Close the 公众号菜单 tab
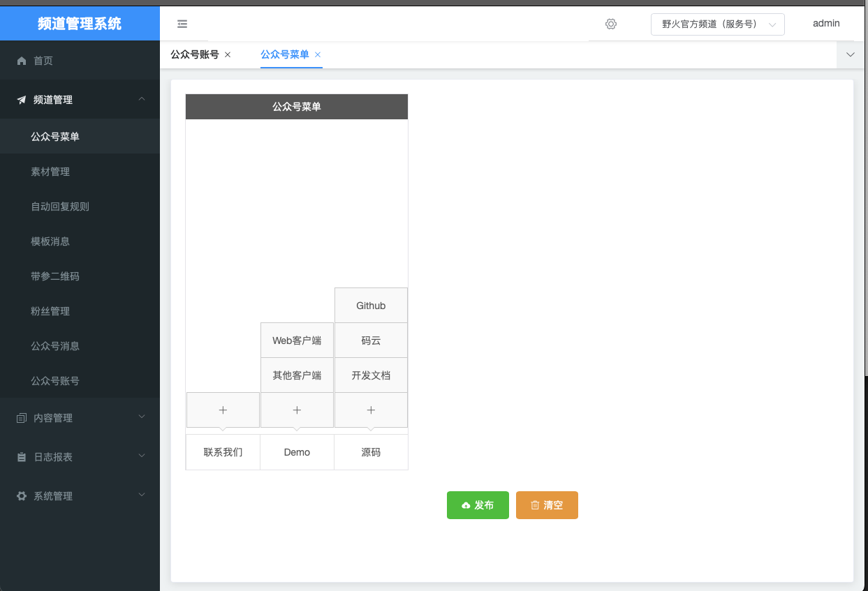868x591 pixels. pos(318,54)
